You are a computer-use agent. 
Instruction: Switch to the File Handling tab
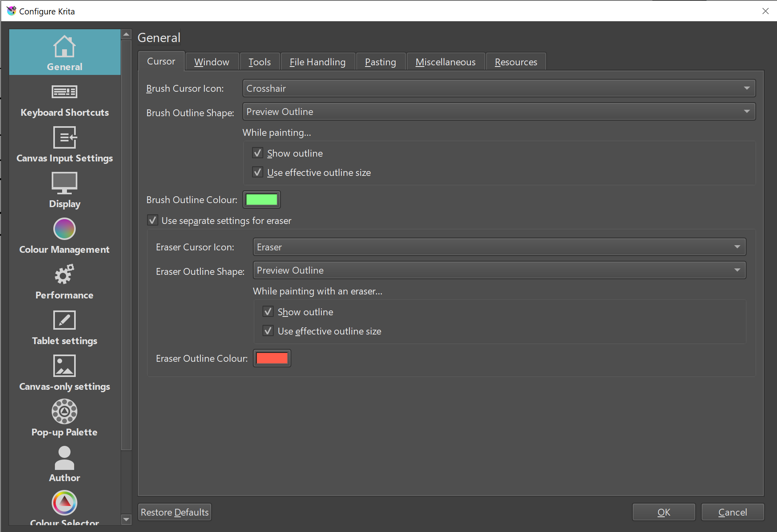[317, 62]
